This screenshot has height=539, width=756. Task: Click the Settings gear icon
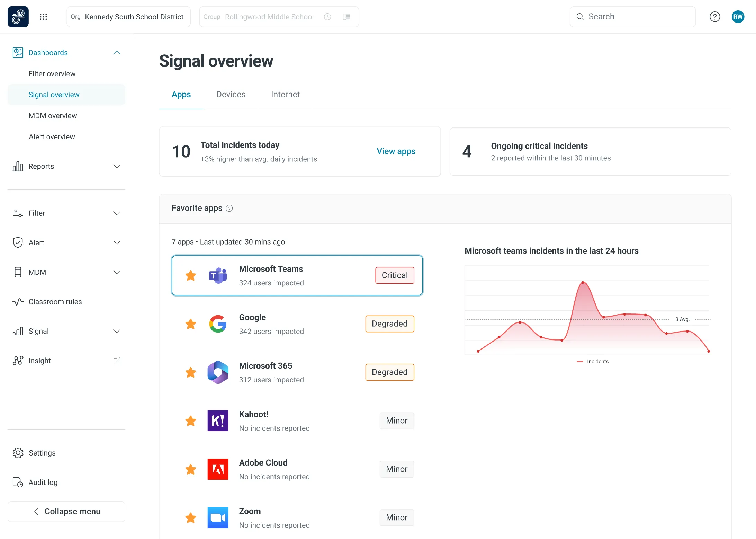18,453
